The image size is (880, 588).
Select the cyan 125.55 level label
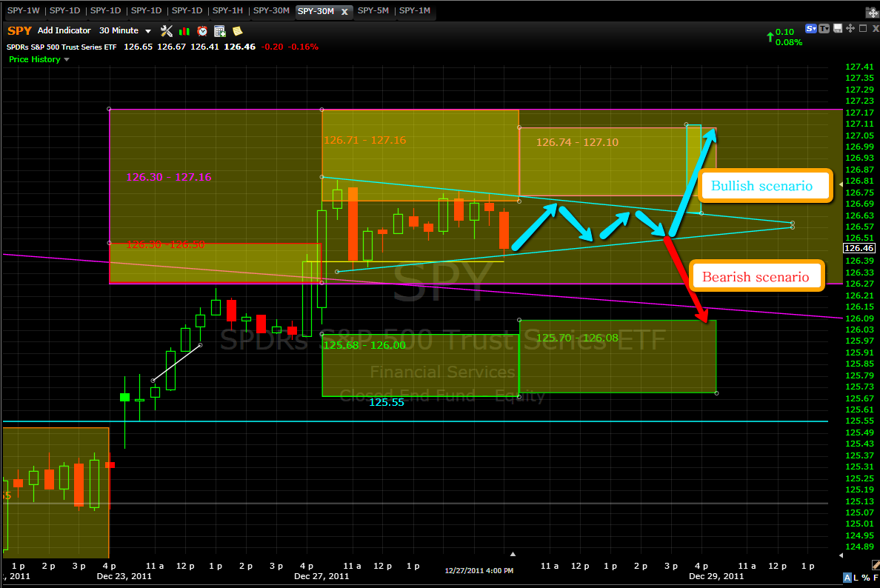pos(387,402)
